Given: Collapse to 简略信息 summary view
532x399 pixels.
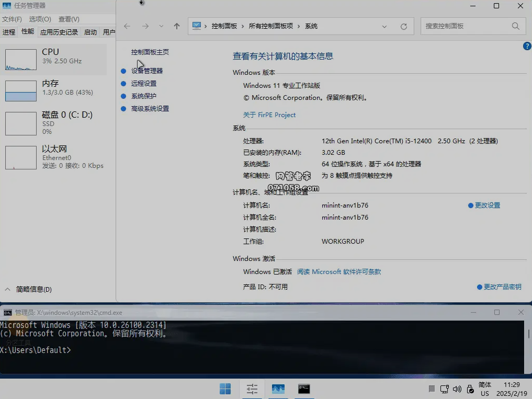Looking at the screenshot, I should pyautogui.click(x=29, y=289).
